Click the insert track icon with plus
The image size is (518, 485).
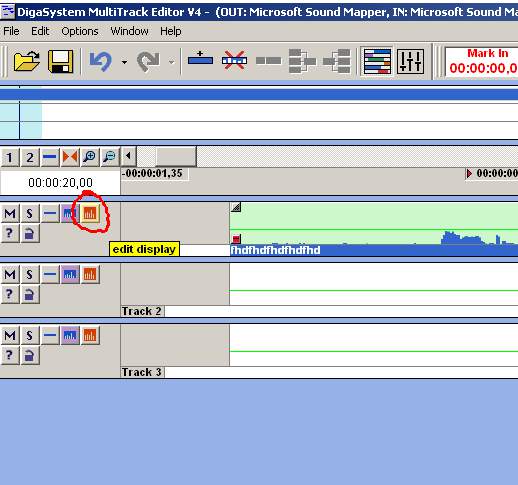pos(200,59)
